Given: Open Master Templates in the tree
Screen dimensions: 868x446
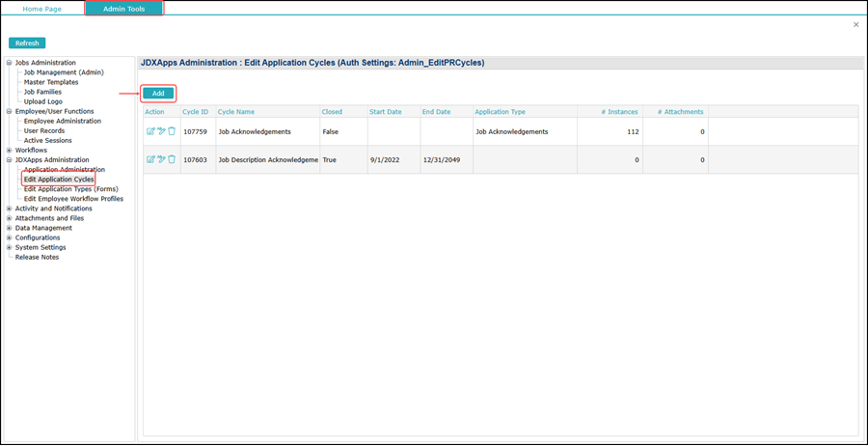Looking at the screenshot, I should [51, 82].
